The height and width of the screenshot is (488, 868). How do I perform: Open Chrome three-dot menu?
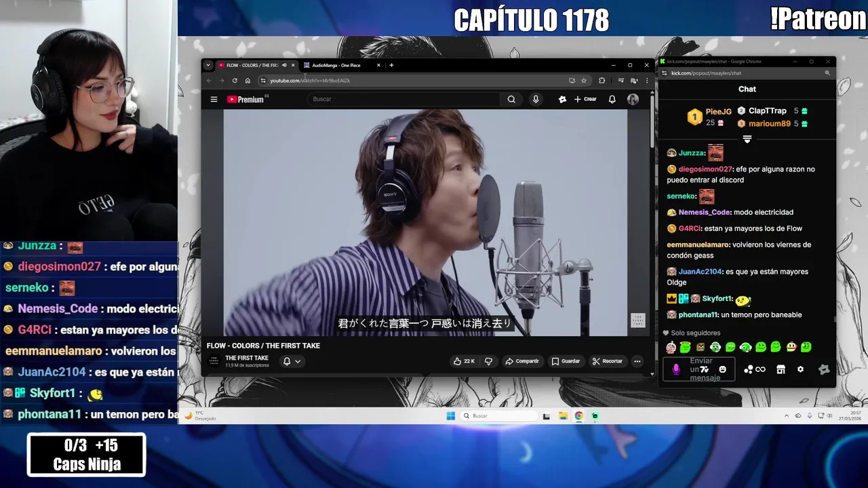(x=647, y=81)
